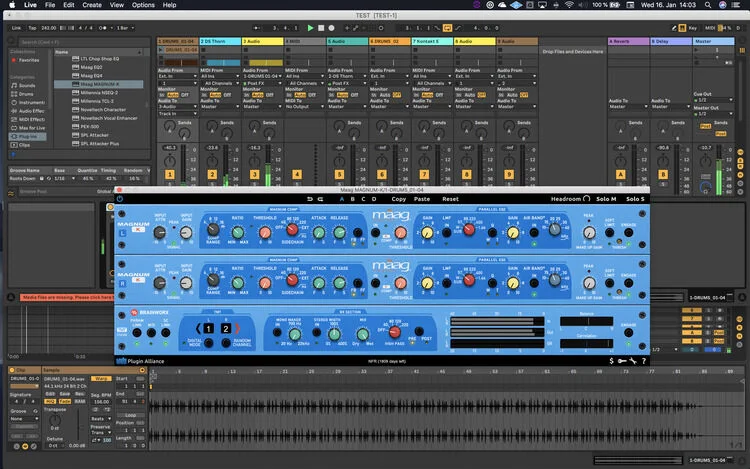The height and width of the screenshot is (469, 750).
Task: Open Audio From dropdown on track 1 DRUMS
Action: point(177,76)
